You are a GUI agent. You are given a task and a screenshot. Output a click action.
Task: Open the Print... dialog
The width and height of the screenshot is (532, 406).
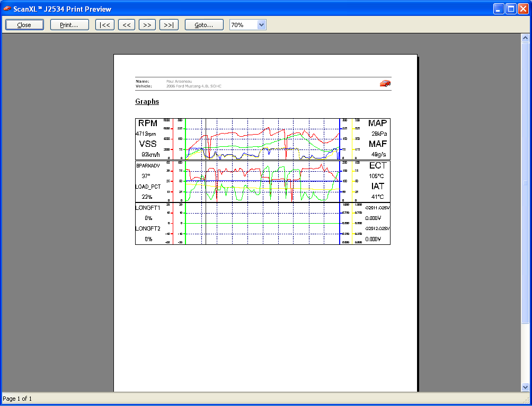(x=69, y=25)
